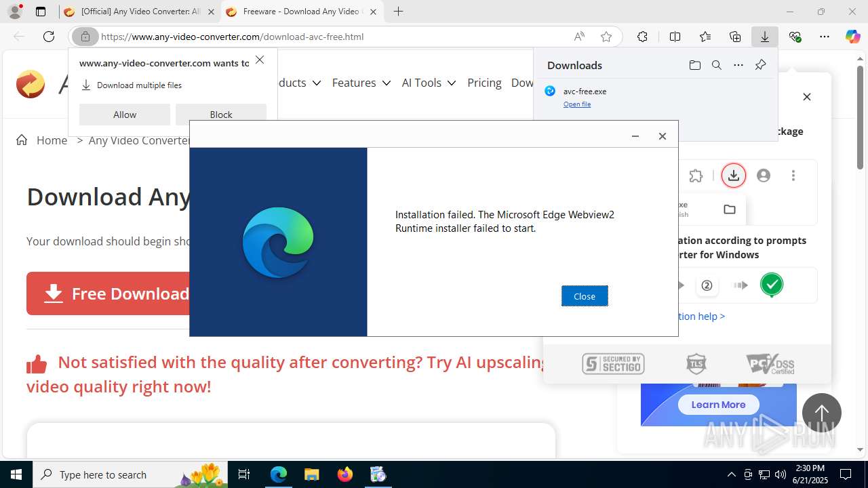Show hidden system tray icons
The image size is (868, 488).
coord(731,474)
